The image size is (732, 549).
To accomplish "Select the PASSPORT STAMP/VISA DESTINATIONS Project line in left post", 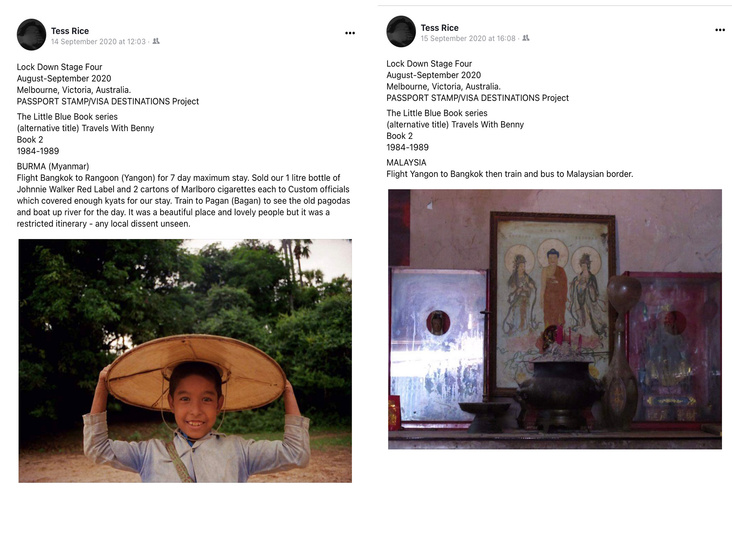I will [x=108, y=101].
